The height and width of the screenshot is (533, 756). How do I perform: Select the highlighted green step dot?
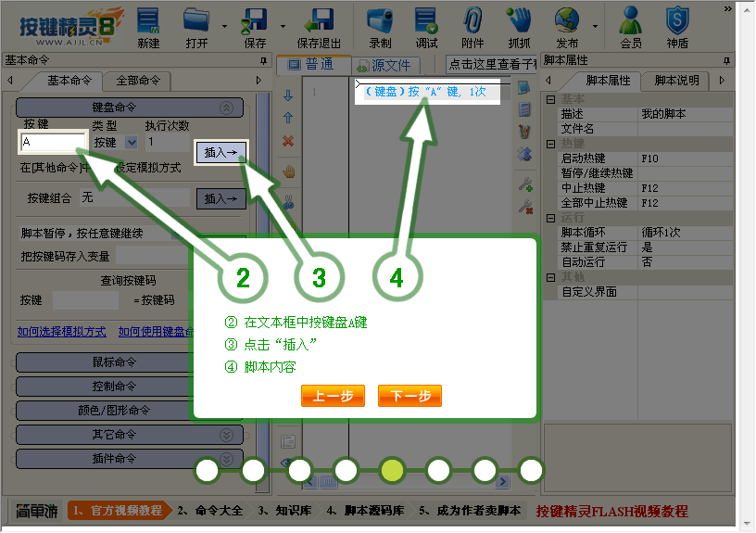(x=392, y=470)
